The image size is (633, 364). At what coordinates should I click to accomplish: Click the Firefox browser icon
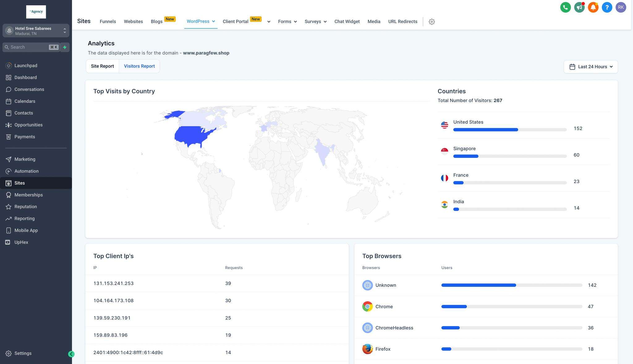point(367,349)
